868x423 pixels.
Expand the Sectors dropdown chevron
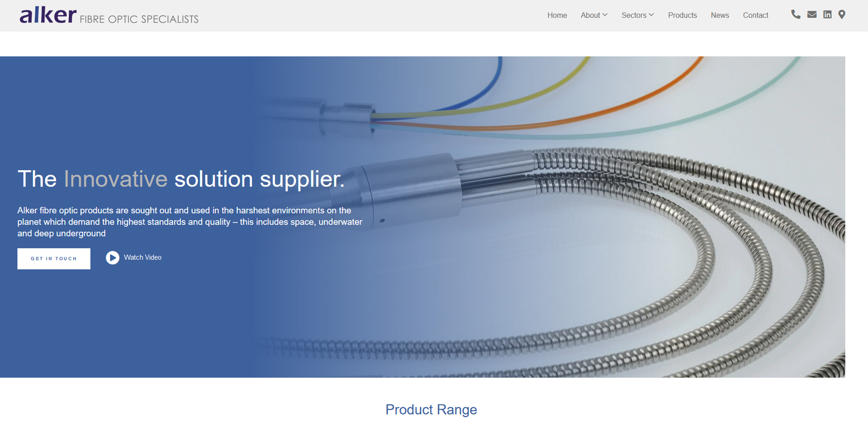coord(651,15)
